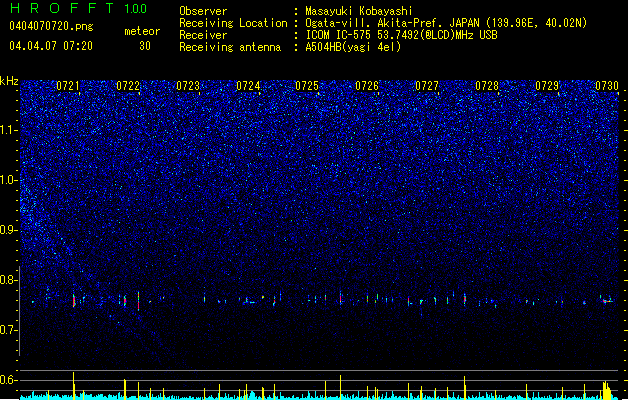Click the 0.6 kHz axis label
Screen dimensions: 629x400
tap(9, 380)
